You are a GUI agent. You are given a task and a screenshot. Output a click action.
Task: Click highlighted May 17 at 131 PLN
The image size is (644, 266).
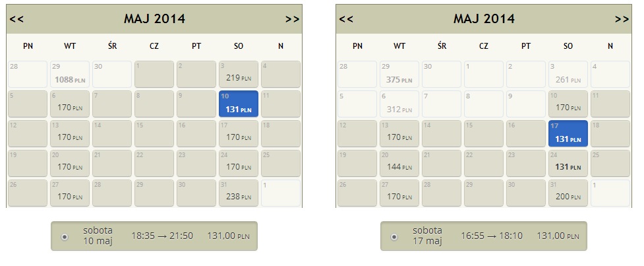pos(568,133)
